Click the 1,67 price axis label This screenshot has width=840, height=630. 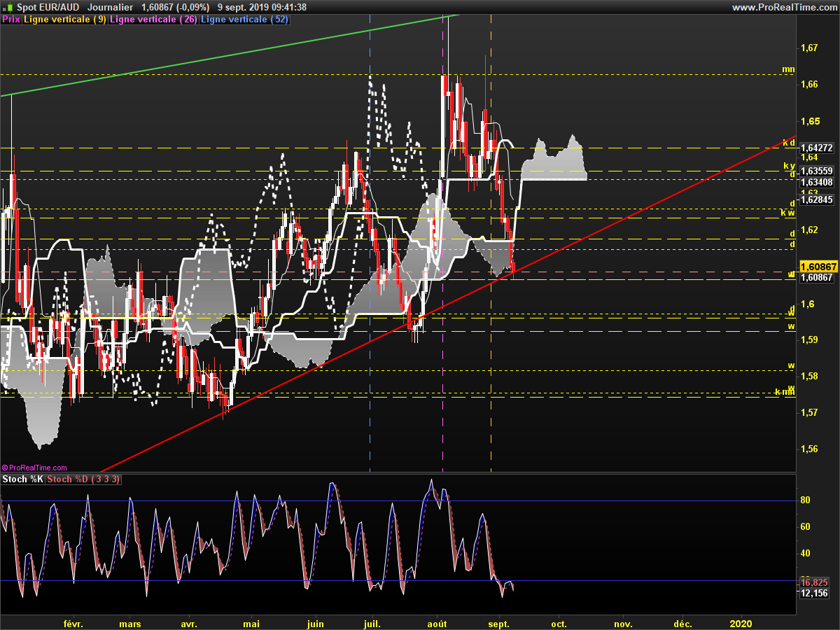(x=809, y=48)
